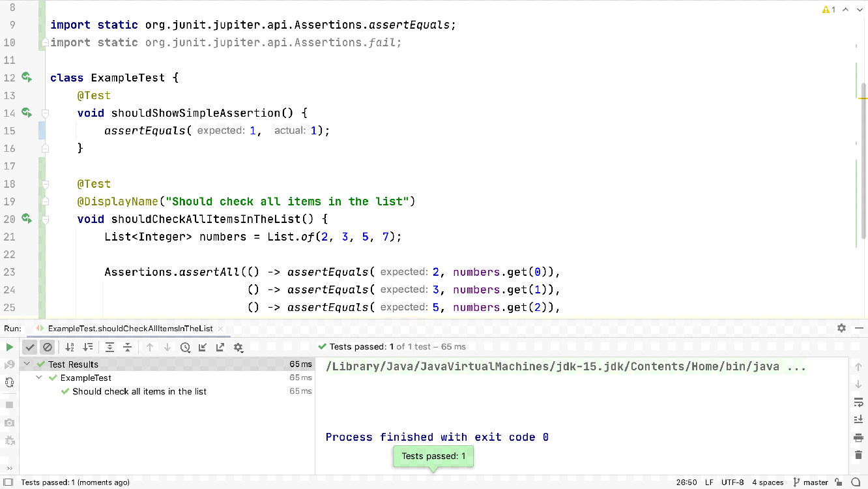Open warning inspection indicator
Viewport: 868px width, 489px height.
click(829, 10)
